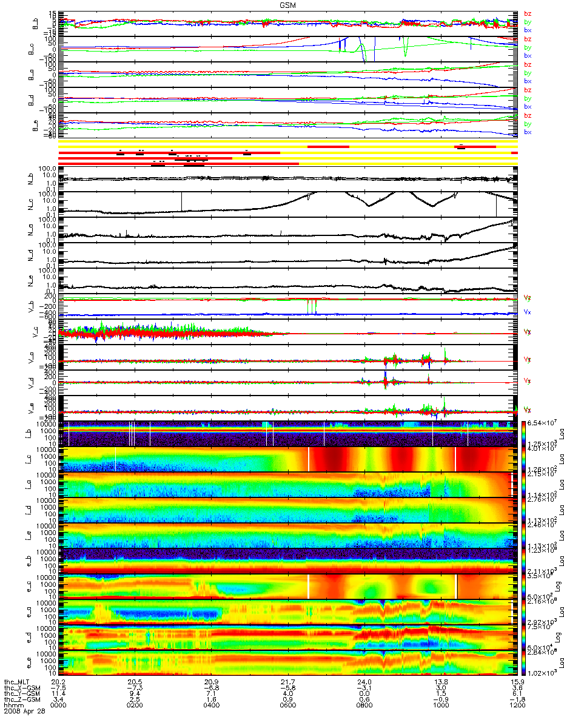Click the N_c density line plot
Screen dimensions: 564x728
point(287,204)
